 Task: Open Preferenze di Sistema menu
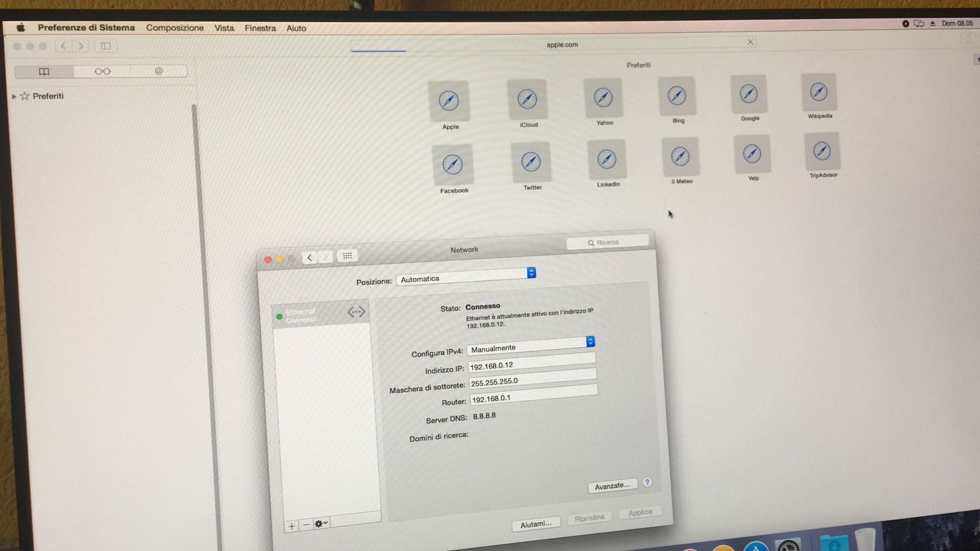pos(86,28)
